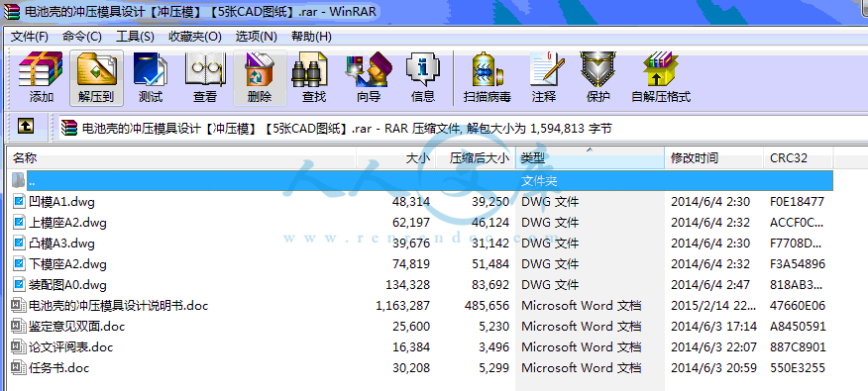868x391 pixels.
Task: Open the 收藏夹(O) menu
Action: click(x=195, y=37)
